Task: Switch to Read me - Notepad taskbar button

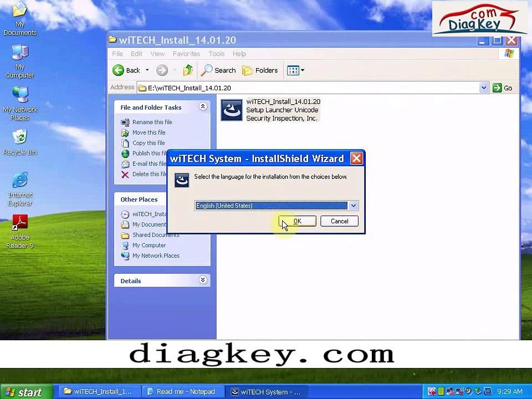Action: 183,392
